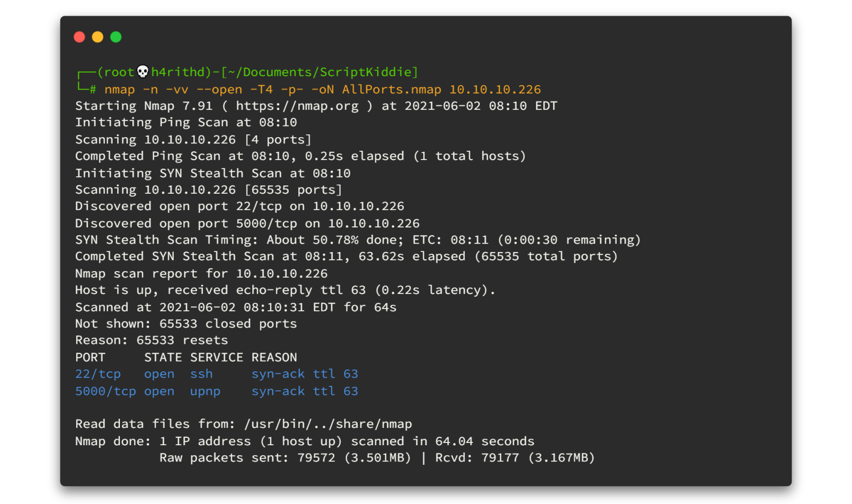The image size is (852, 504).
Task: Click the red close window button
Action: [80, 37]
